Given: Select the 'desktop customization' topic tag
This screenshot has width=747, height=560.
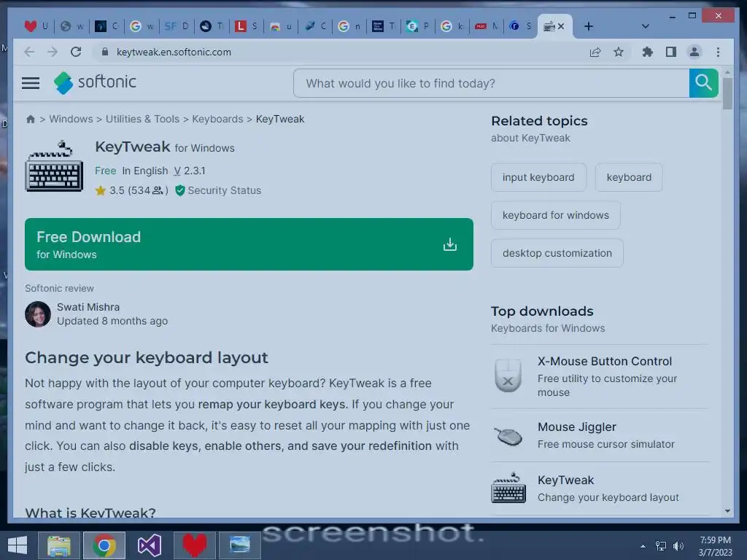Looking at the screenshot, I should [557, 253].
